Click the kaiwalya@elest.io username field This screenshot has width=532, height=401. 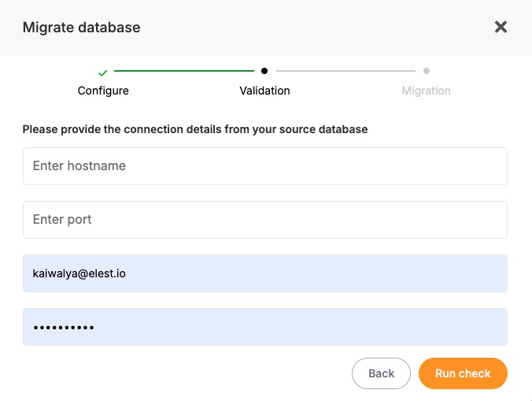pyautogui.click(x=264, y=273)
